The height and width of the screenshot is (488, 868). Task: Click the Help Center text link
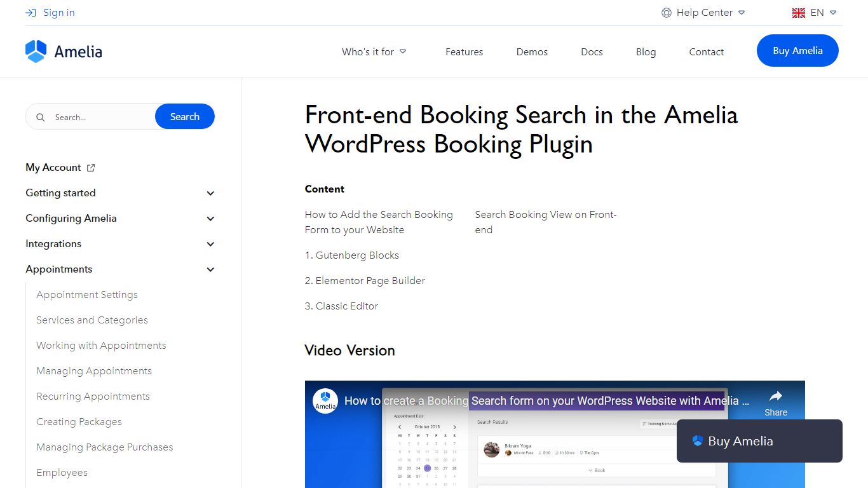pyautogui.click(x=705, y=13)
